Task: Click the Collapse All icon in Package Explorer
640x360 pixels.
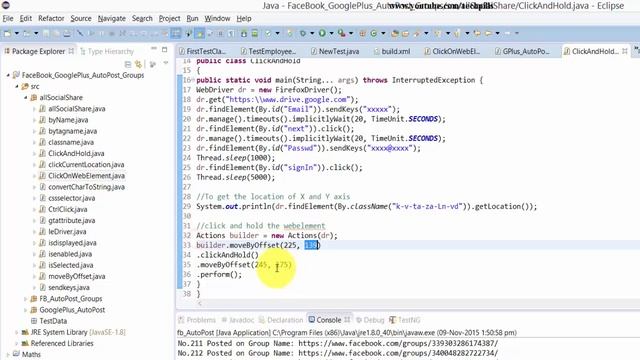Action: [x=128, y=64]
